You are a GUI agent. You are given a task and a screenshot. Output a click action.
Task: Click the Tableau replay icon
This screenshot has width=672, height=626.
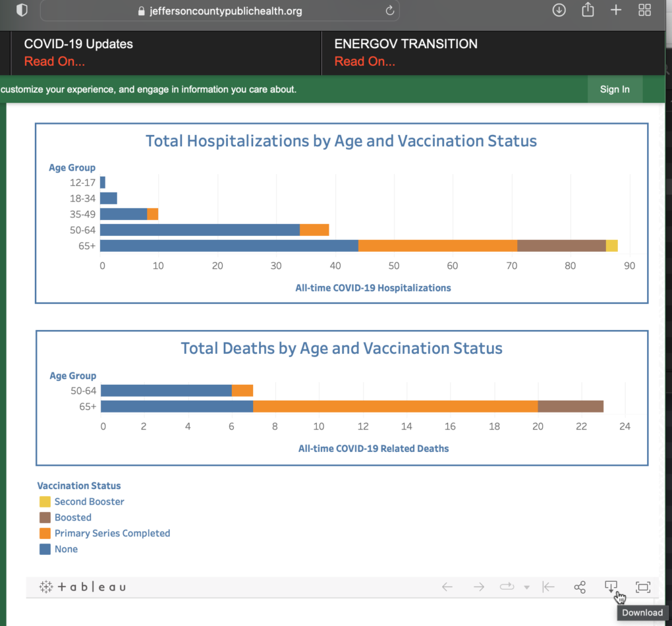(x=507, y=587)
